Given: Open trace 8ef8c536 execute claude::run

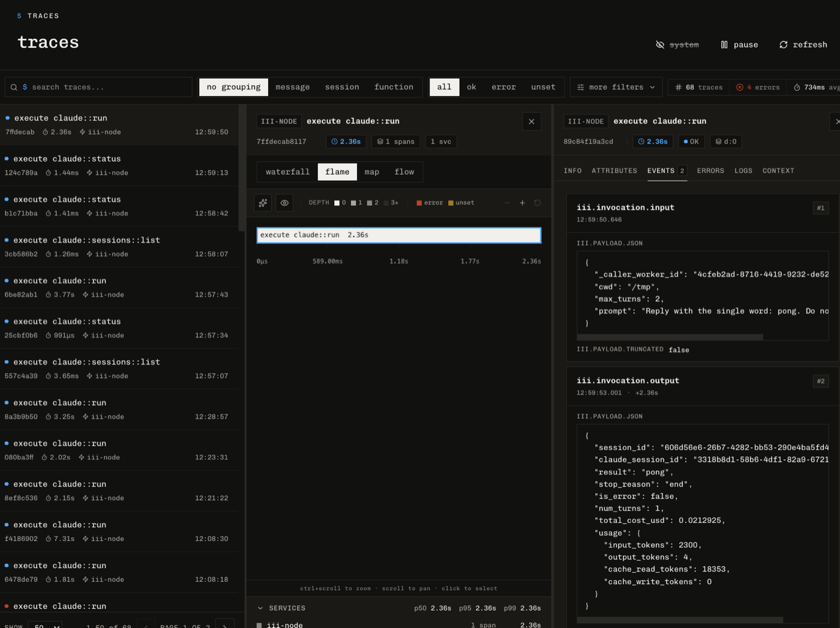Looking at the screenshot, I should [x=119, y=491].
